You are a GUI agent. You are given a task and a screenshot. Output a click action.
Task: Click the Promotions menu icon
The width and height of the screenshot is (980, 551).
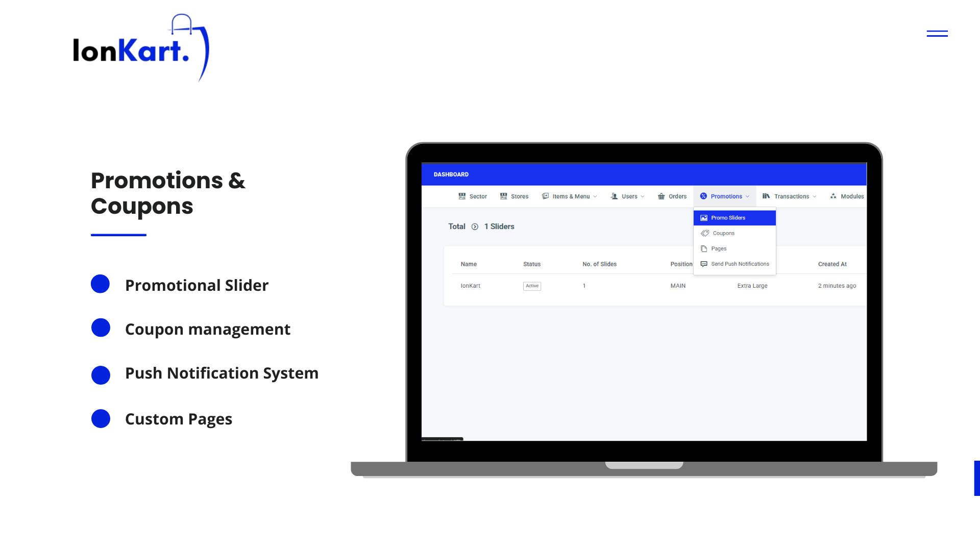[x=703, y=196]
